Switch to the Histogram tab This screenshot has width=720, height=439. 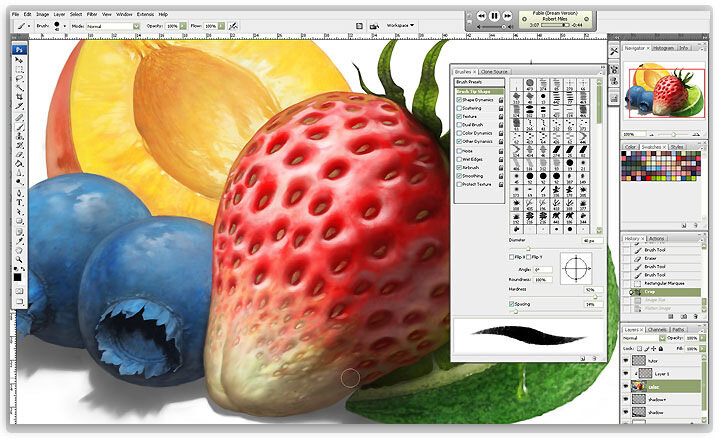click(663, 48)
